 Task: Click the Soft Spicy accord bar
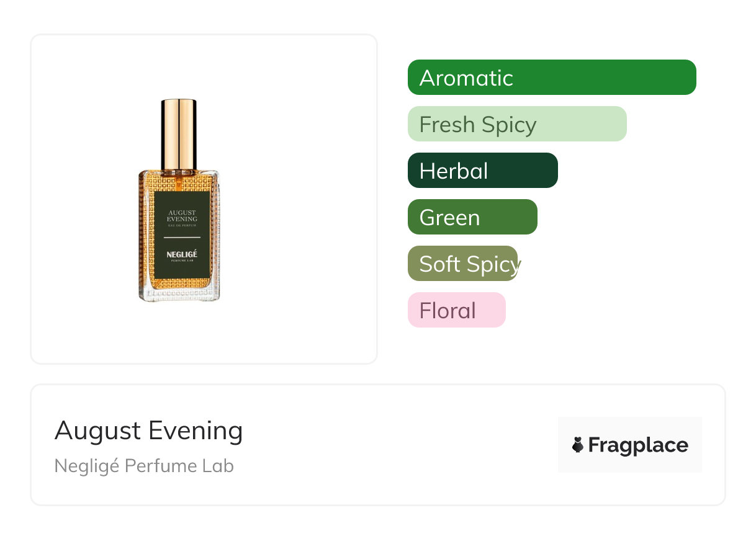coord(462,264)
